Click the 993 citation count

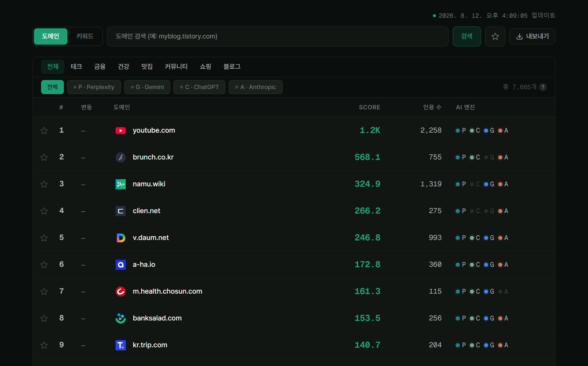pos(435,238)
